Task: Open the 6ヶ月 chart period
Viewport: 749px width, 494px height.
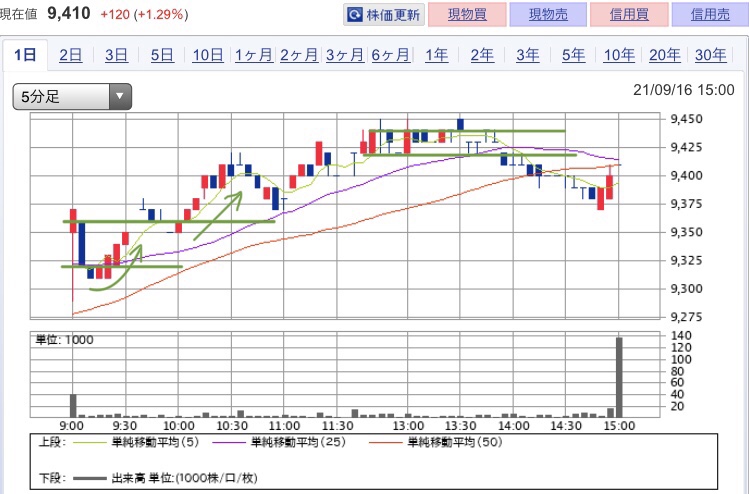Action: 390,55
